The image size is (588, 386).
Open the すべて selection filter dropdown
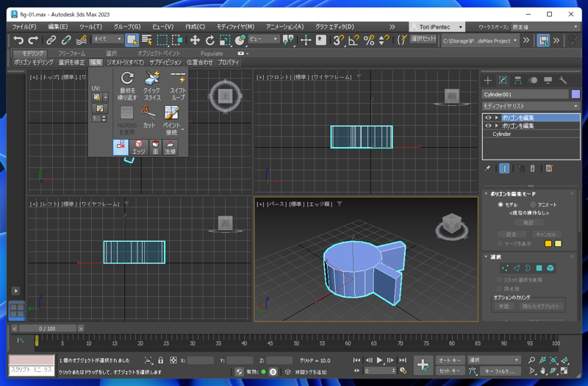[107, 39]
